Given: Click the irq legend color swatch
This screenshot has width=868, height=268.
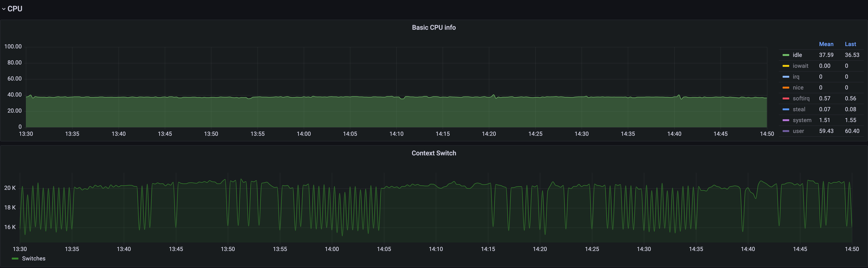Looking at the screenshot, I should tap(786, 77).
